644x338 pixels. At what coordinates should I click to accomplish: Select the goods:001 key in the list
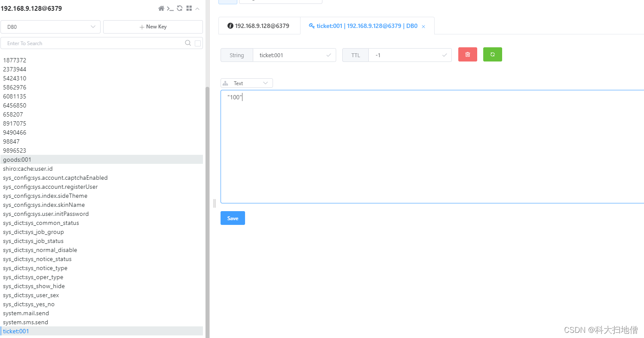tap(17, 159)
